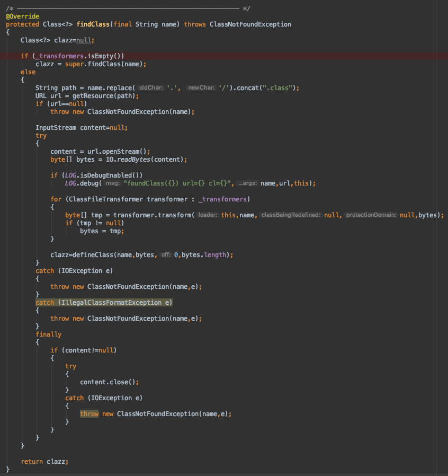The height and width of the screenshot is (476, 448).
Task: Click 'bytes.length' expression
Action: (204, 255)
